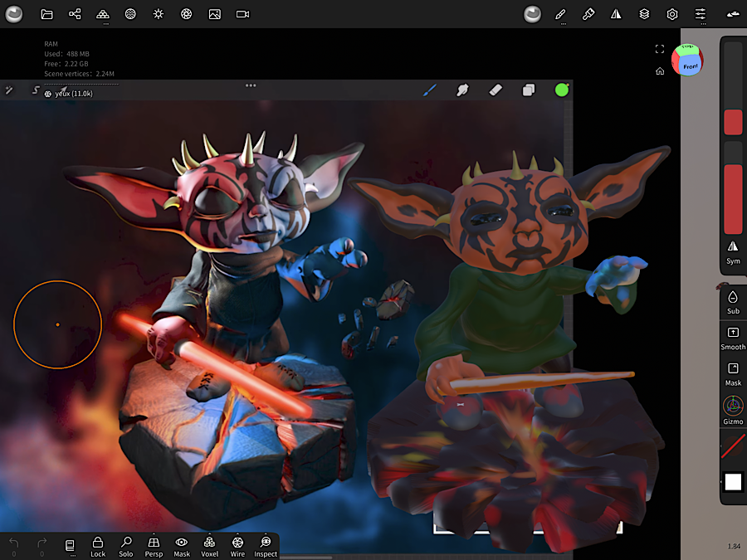Open the Scene hierarchy graph menu

pos(75,14)
